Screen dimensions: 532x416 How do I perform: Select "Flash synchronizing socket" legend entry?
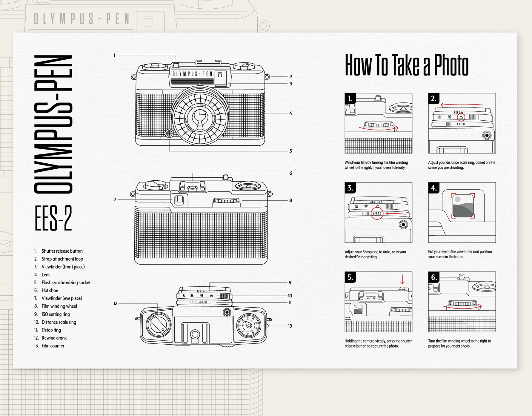[66, 283]
